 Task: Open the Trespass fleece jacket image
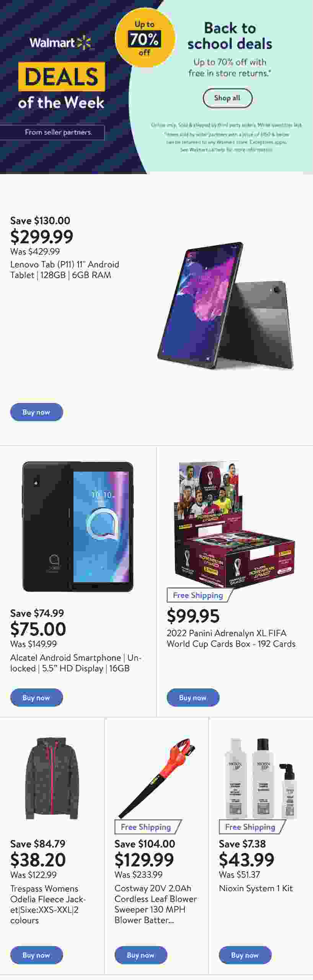coord(52,779)
